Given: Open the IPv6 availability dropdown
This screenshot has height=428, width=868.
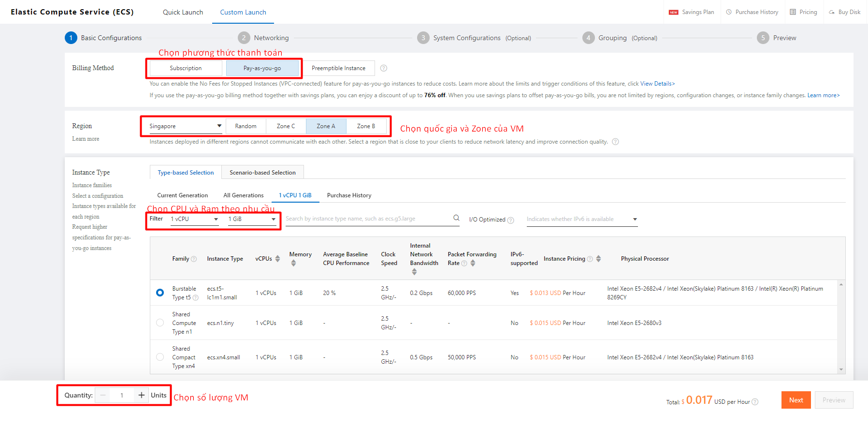Looking at the screenshot, I should tap(582, 219).
